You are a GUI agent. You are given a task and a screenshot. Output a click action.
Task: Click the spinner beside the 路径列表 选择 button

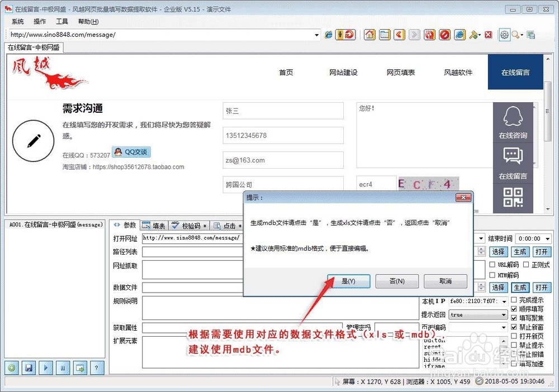[481, 251]
